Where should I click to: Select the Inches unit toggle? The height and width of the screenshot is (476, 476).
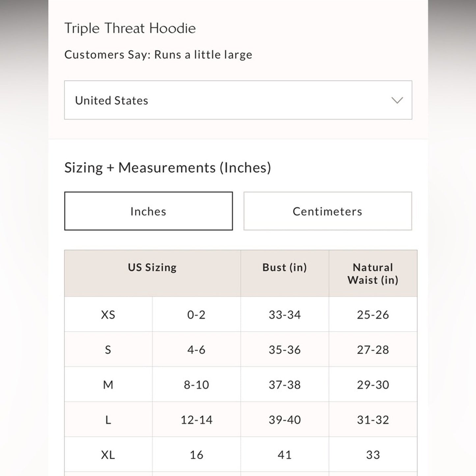click(148, 211)
